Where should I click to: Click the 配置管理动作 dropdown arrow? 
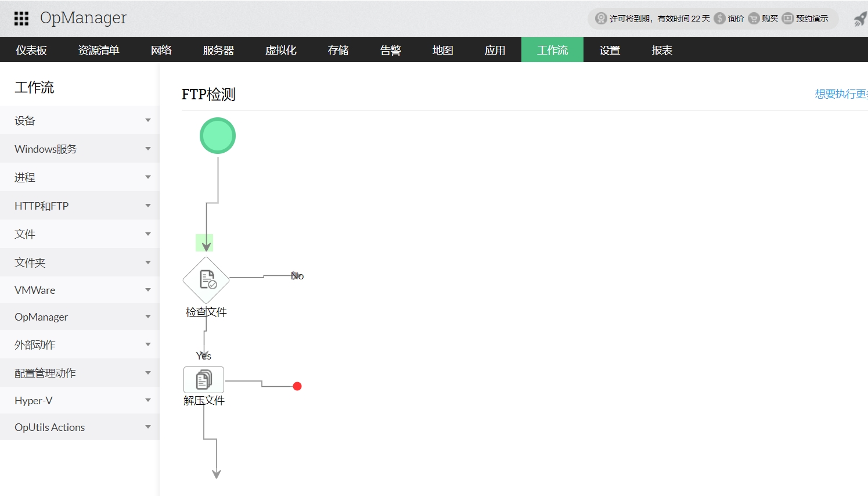(148, 373)
